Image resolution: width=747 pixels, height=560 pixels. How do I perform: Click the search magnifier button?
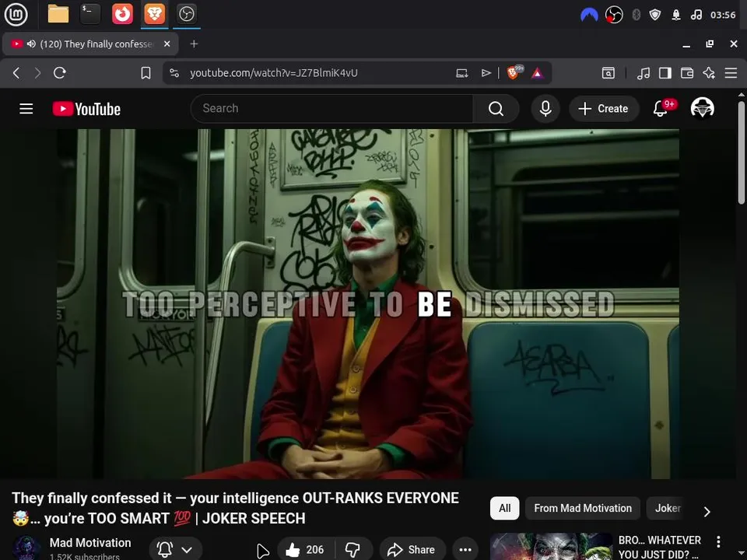496,109
